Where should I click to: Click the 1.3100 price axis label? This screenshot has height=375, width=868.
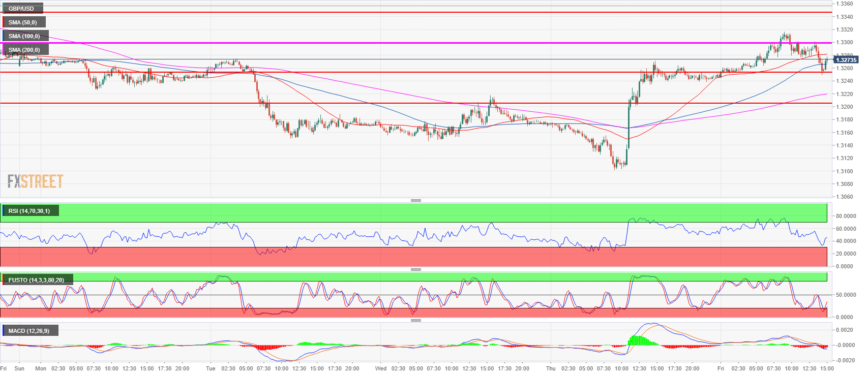(x=845, y=171)
